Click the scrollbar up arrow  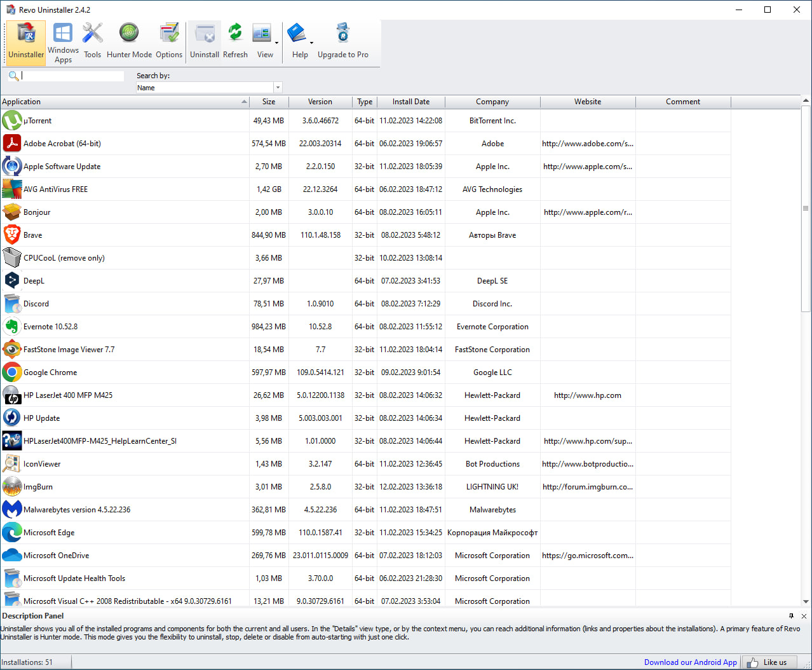(806, 101)
